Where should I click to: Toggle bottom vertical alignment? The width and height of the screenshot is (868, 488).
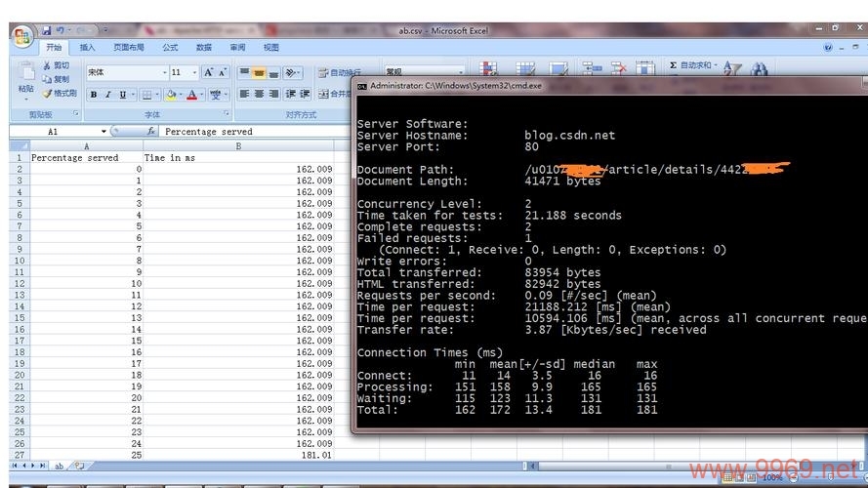[x=273, y=72]
